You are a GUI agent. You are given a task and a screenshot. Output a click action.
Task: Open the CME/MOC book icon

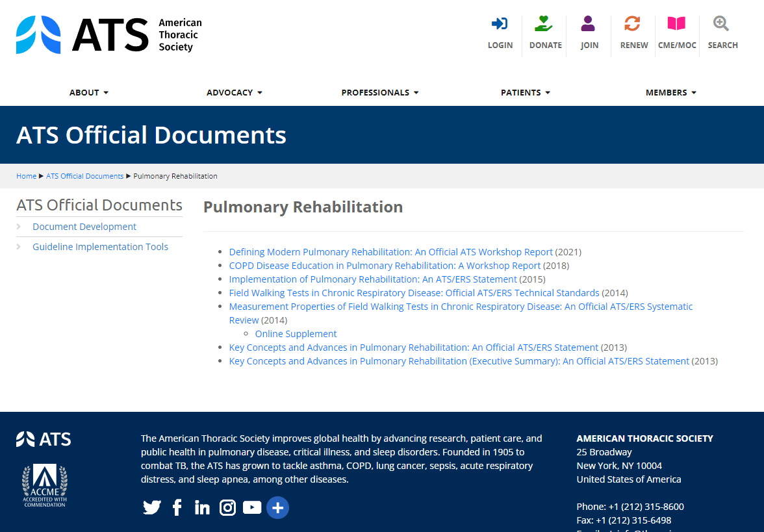(x=676, y=25)
